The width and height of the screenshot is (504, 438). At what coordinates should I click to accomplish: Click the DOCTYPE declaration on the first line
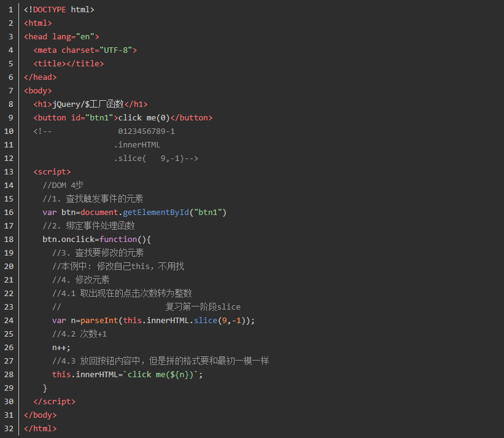(59, 10)
